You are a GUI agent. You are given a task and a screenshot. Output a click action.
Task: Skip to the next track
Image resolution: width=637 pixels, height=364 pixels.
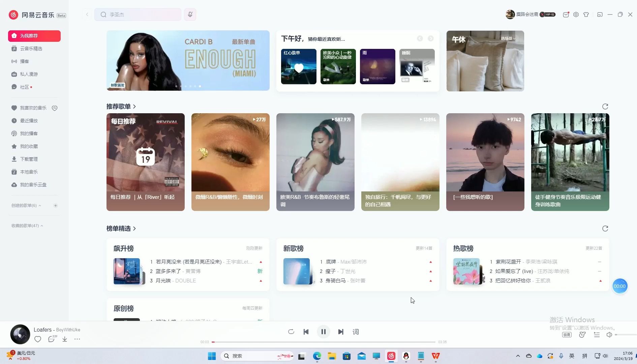coord(341,332)
